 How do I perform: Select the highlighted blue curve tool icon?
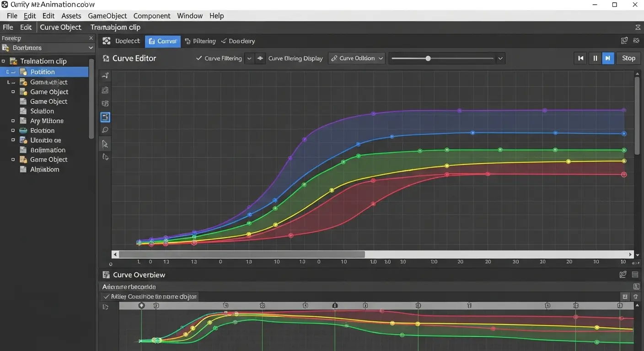point(105,117)
